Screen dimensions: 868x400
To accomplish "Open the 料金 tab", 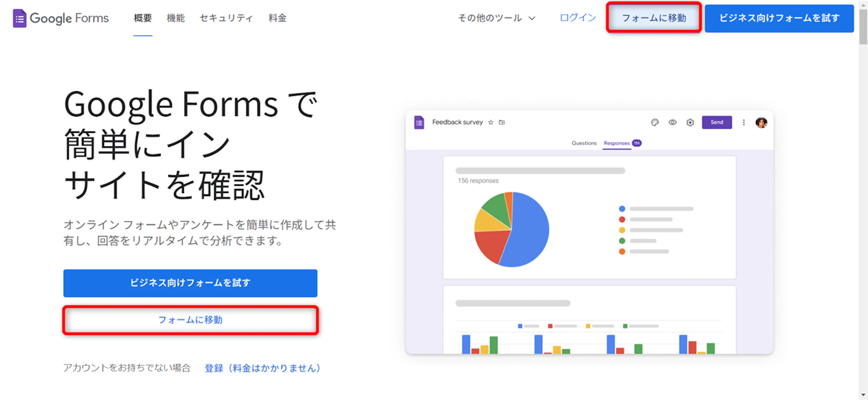I will point(277,18).
